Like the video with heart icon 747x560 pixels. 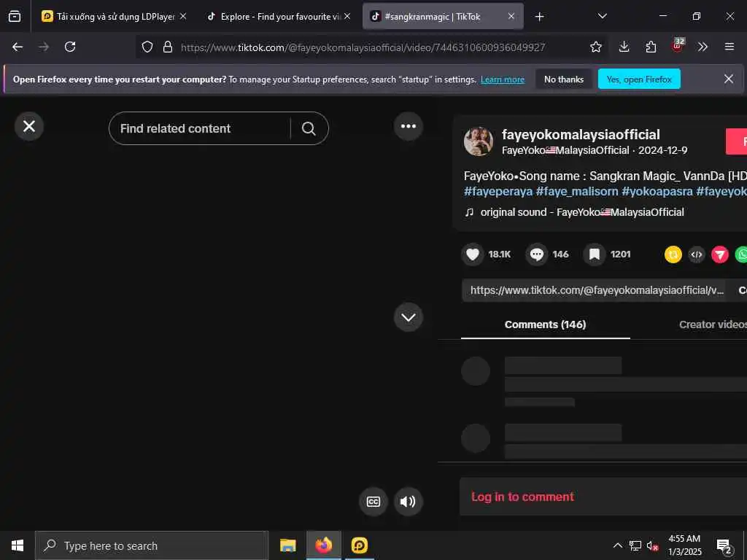click(x=473, y=254)
